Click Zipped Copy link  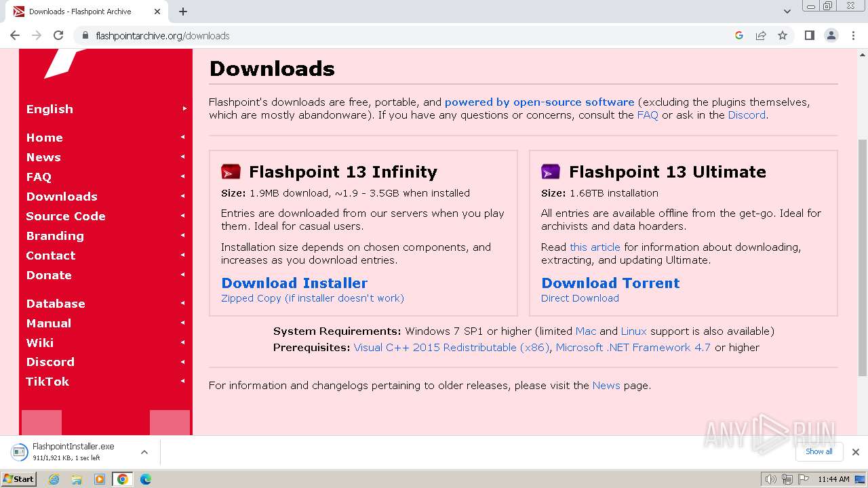(313, 298)
